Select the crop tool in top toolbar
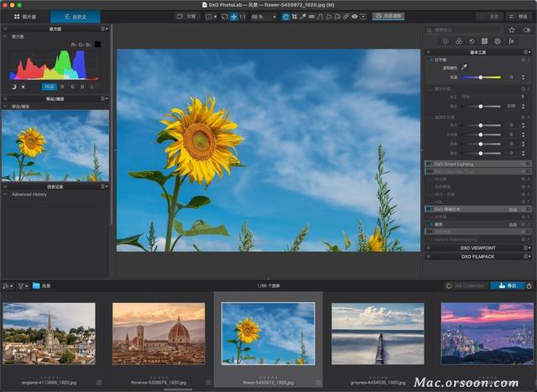This screenshot has height=392, width=537. 295,16
